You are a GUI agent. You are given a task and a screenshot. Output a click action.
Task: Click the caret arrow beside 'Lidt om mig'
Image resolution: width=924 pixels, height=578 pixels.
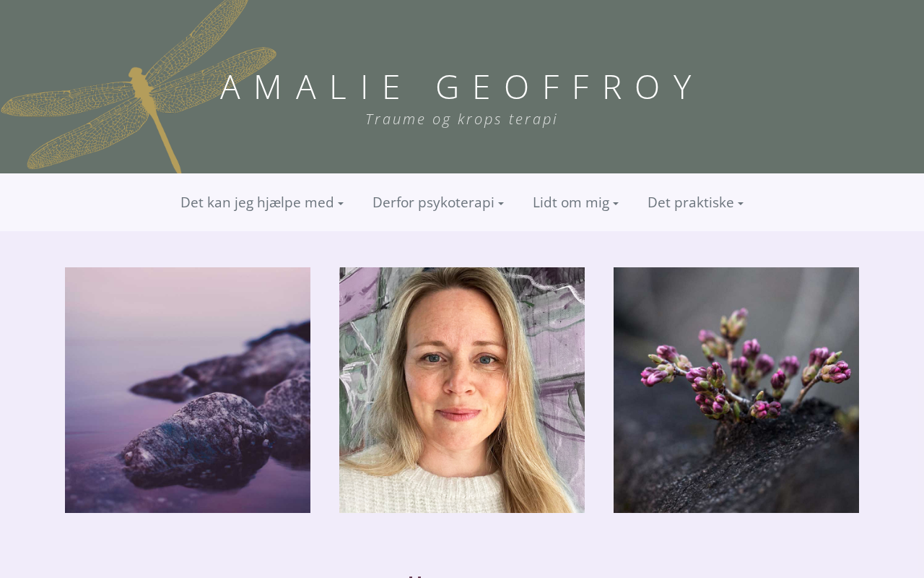click(x=616, y=204)
